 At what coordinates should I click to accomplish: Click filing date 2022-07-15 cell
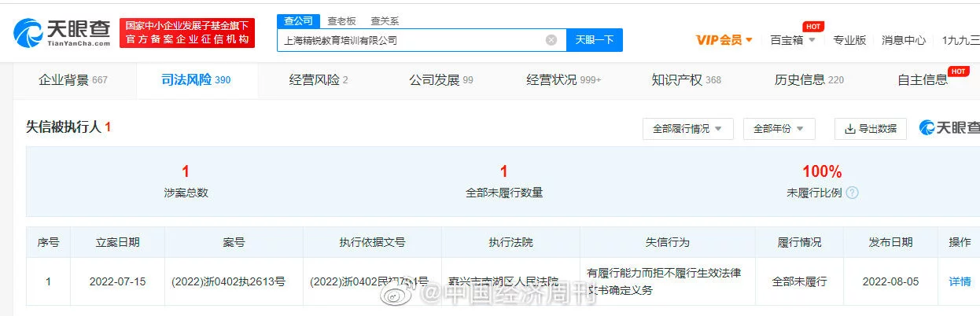click(118, 281)
